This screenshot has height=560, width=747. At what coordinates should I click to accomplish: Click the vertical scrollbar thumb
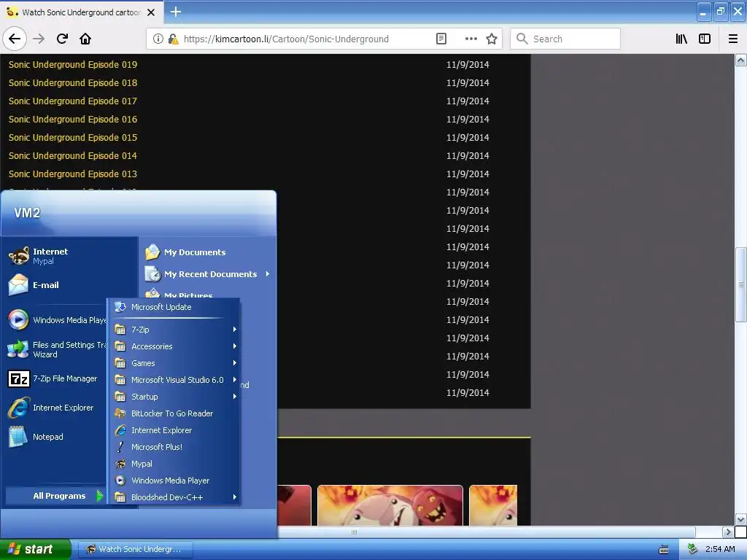point(741,285)
